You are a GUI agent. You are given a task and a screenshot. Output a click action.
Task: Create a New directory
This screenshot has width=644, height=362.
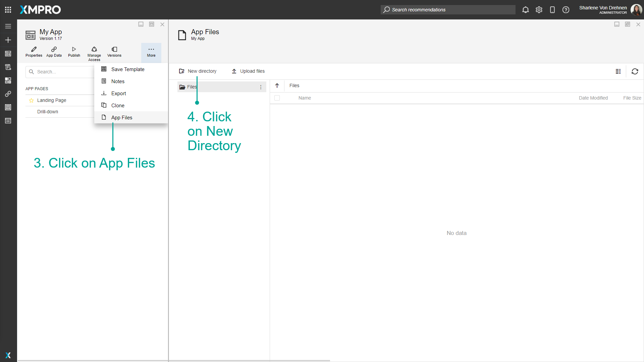pos(198,71)
